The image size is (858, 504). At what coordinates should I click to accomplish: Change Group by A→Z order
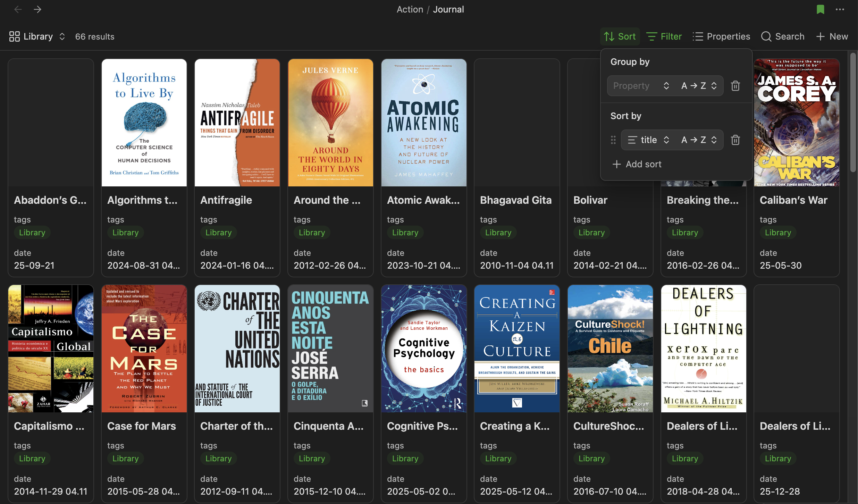coord(699,86)
